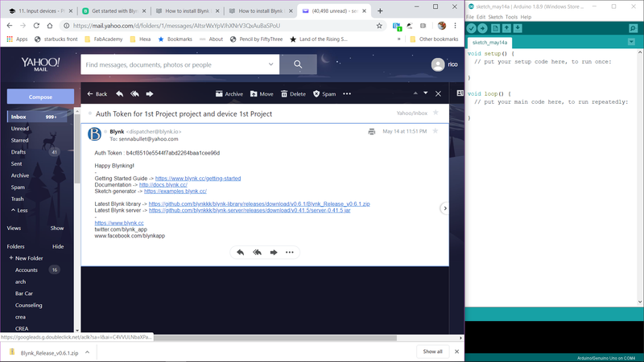Expand the right side panel arrow
This screenshot has height=362, width=644.
pyautogui.click(x=445, y=208)
